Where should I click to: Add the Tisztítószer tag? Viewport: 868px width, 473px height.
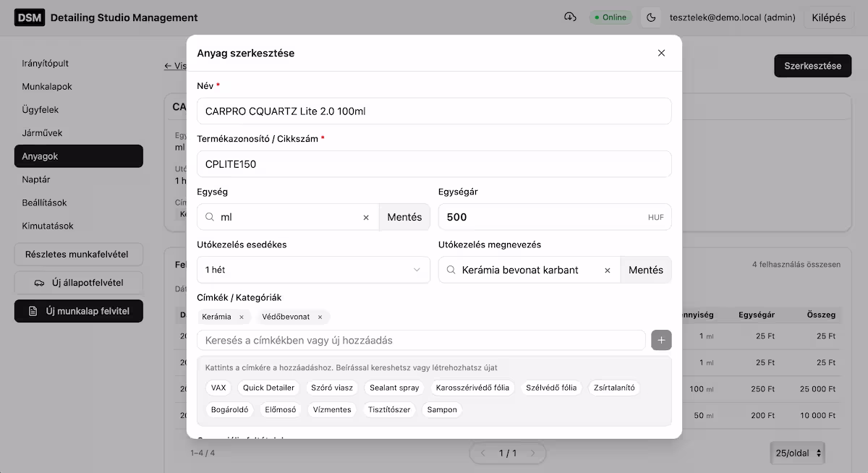coord(389,409)
